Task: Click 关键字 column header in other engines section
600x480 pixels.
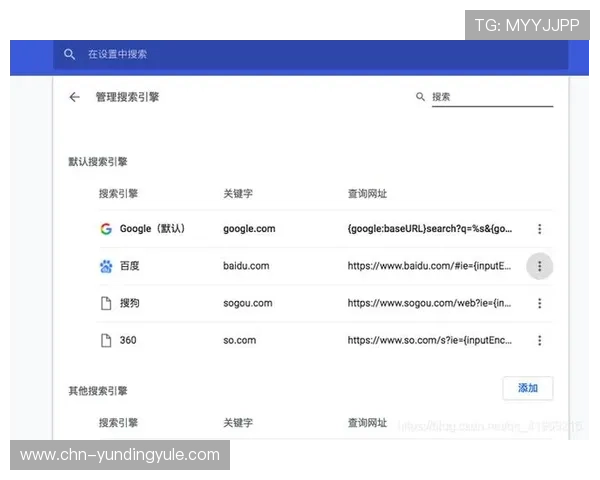Action: 238,423
